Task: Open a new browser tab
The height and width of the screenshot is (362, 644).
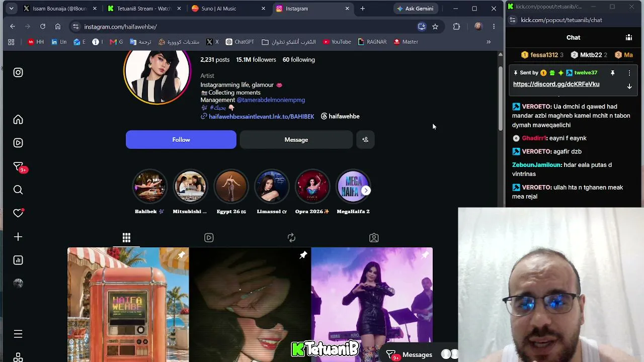Action: click(362, 9)
